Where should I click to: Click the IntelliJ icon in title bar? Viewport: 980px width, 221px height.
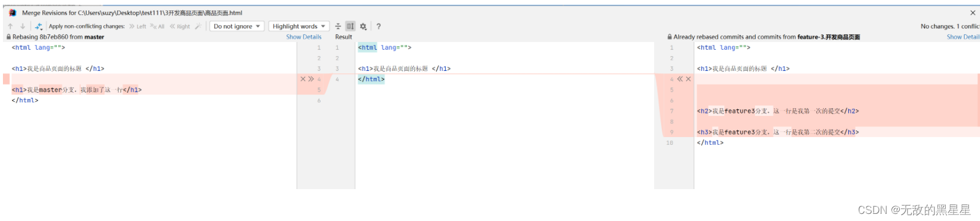(x=12, y=12)
